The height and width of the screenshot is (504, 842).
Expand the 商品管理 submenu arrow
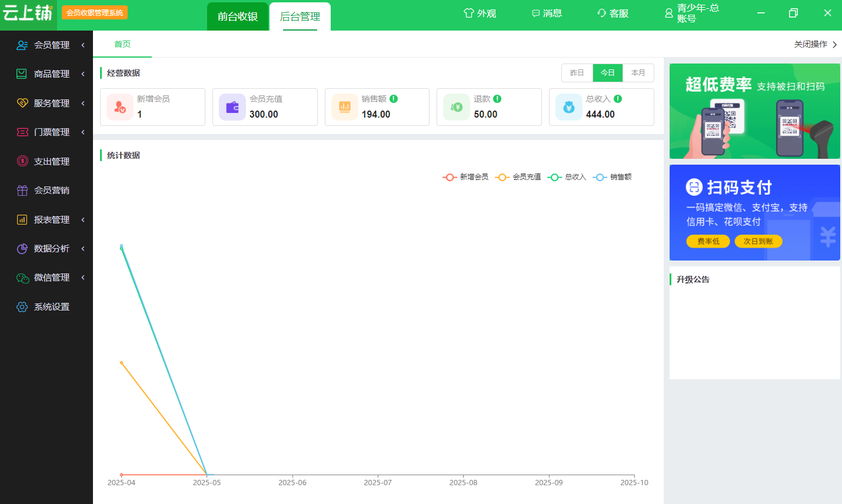click(x=83, y=74)
